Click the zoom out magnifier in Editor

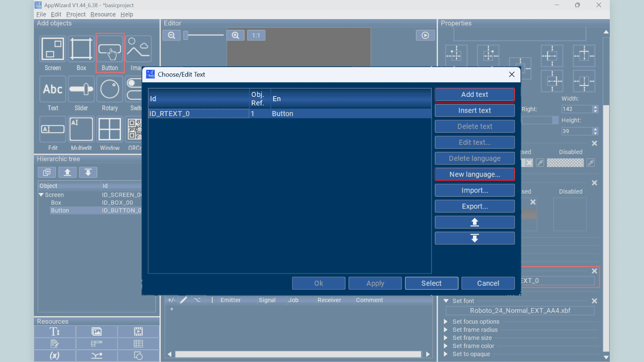coord(171,35)
